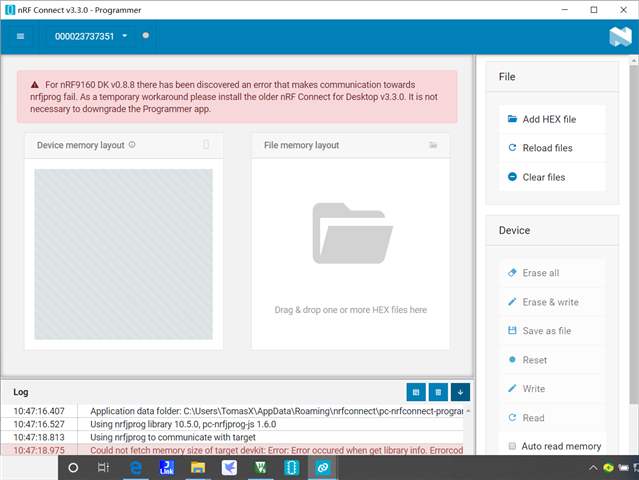The image size is (639, 480).
Task: Click the Nordic Semiconductor logo
Action: coord(620,37)
